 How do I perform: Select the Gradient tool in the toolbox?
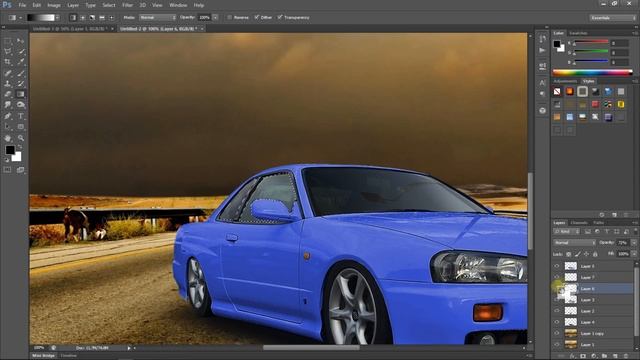[20, 94]
